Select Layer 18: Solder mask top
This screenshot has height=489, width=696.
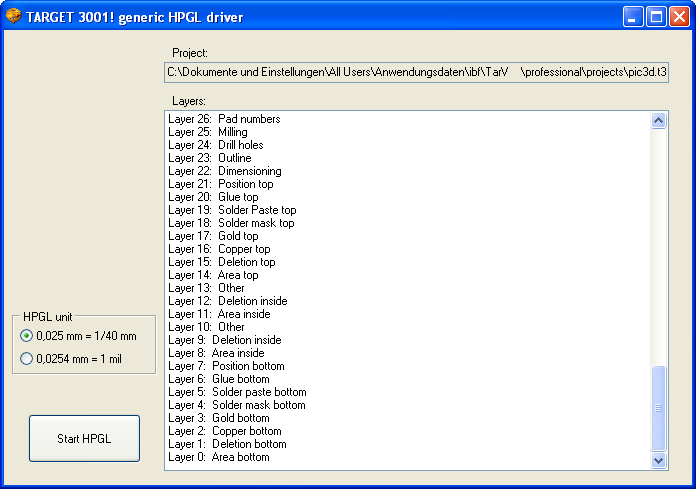231,223
